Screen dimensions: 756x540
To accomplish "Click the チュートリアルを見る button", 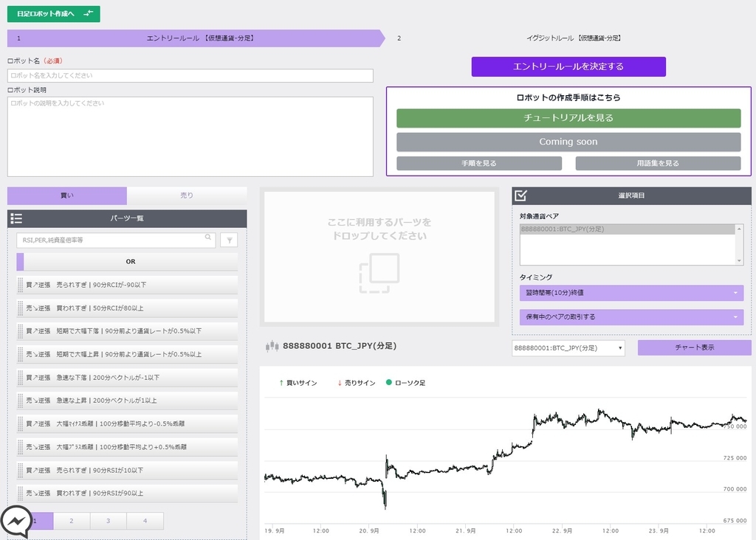I will point(568,118).
